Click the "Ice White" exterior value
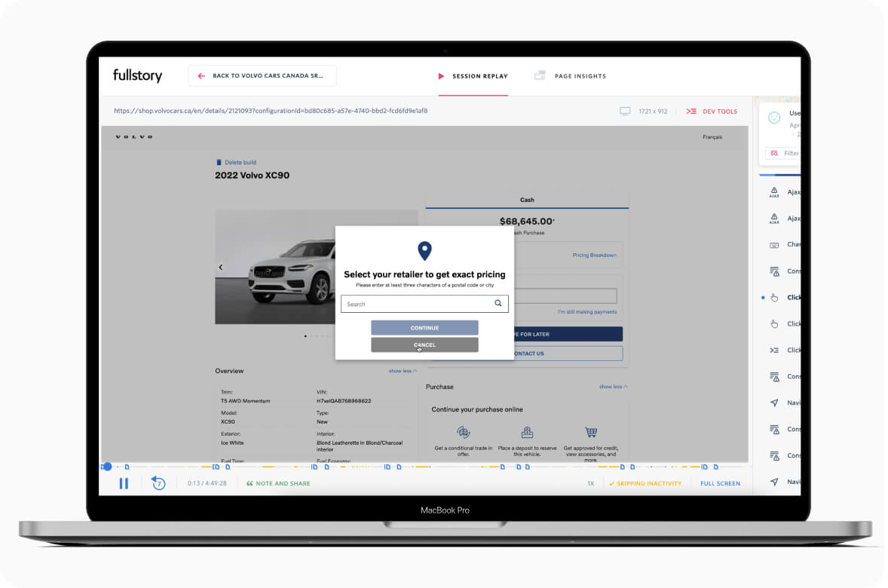Image resolution: width=888 pixels, height=588 pixels. (x=232, y=443)
